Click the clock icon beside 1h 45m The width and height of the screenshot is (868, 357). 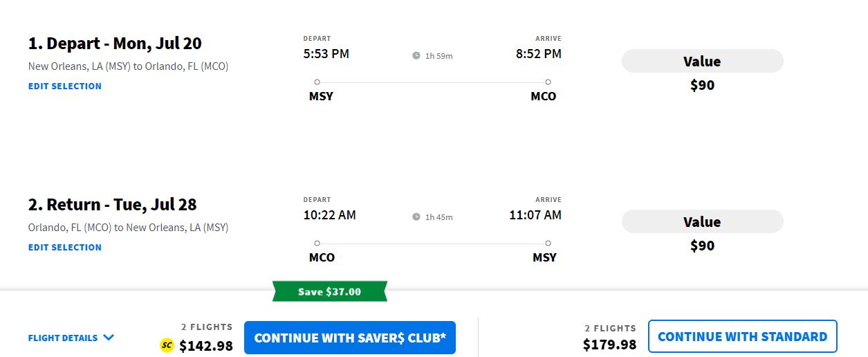coord(416,217)
